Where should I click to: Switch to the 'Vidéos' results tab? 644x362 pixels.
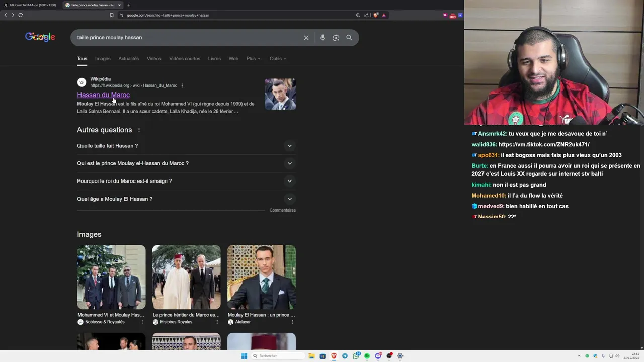154,59
